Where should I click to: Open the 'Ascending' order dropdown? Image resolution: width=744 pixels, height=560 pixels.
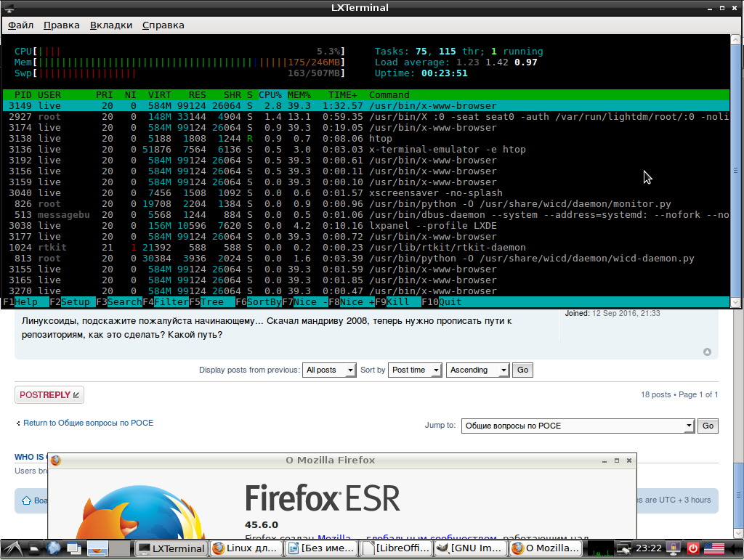[x=477, y=370]
